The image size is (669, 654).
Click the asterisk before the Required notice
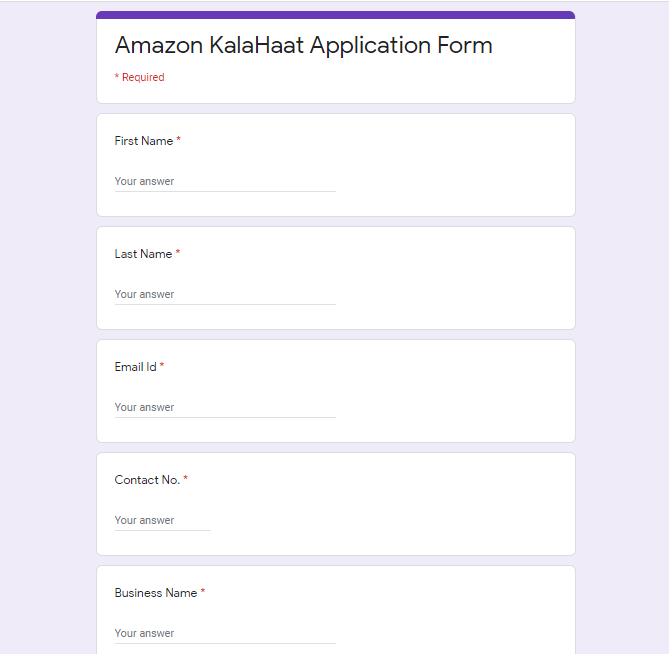tap(116, 76)
